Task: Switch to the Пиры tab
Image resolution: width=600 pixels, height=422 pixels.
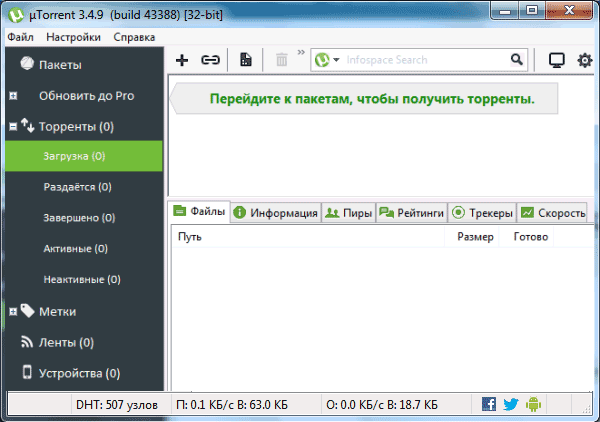Action: pyautogui.click(x=348, y=213)
